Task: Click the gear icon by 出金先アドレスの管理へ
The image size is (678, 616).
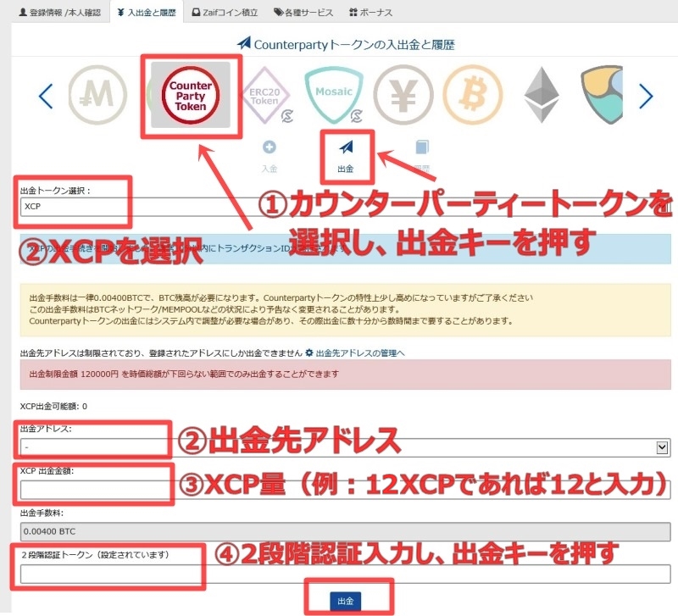Action: tap(309, 352)
